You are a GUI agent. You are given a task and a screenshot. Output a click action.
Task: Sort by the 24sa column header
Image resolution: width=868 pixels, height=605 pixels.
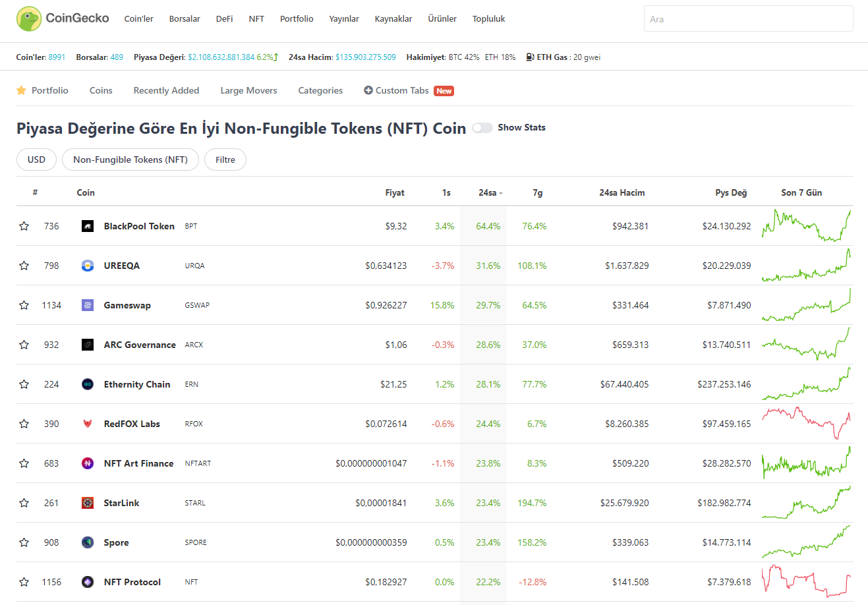point(490,192)
